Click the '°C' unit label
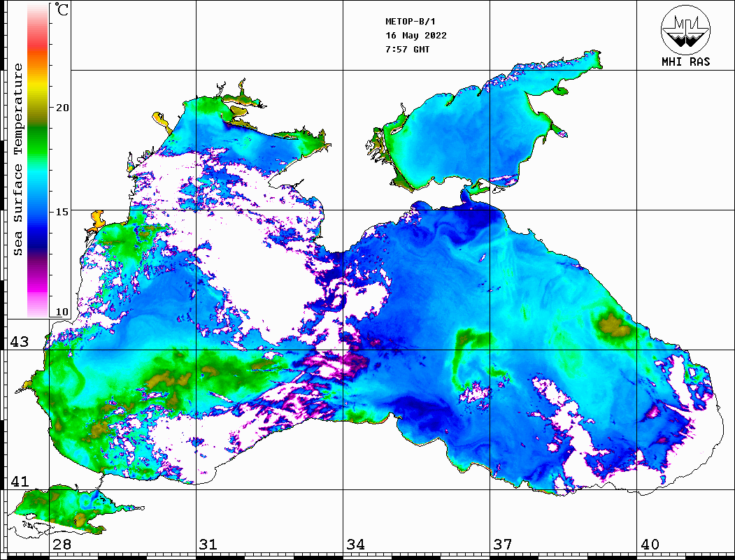Screen dimensions: 735x560 pyautogui.click(x=62, y=10)
